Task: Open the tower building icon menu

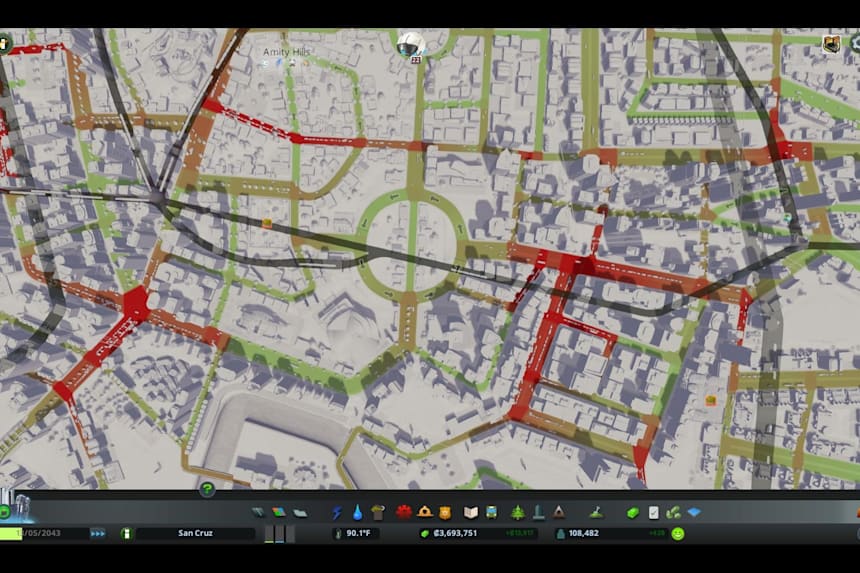Action: pyautogui.click(x=539, y=512)
